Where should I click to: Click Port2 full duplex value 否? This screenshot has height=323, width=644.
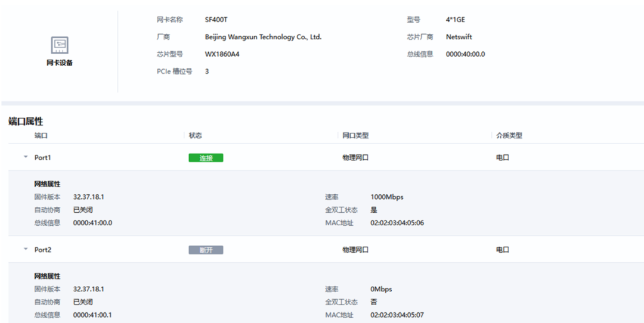[374, 302]
